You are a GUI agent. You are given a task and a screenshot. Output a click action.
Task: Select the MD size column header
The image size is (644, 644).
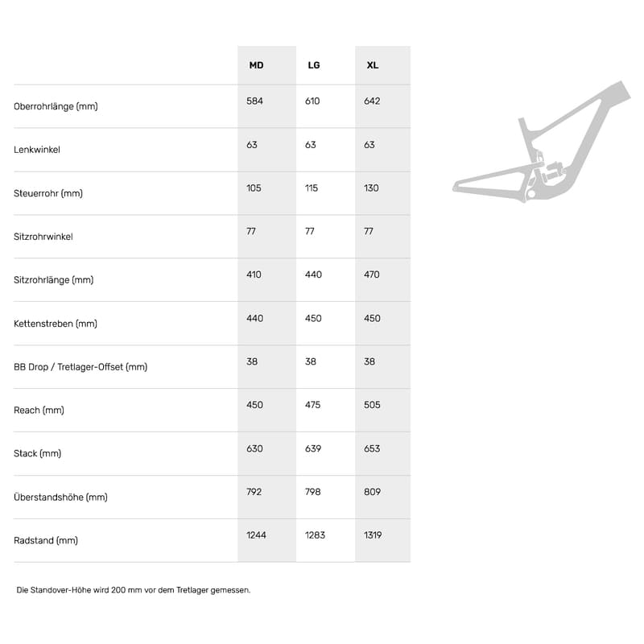256,65
